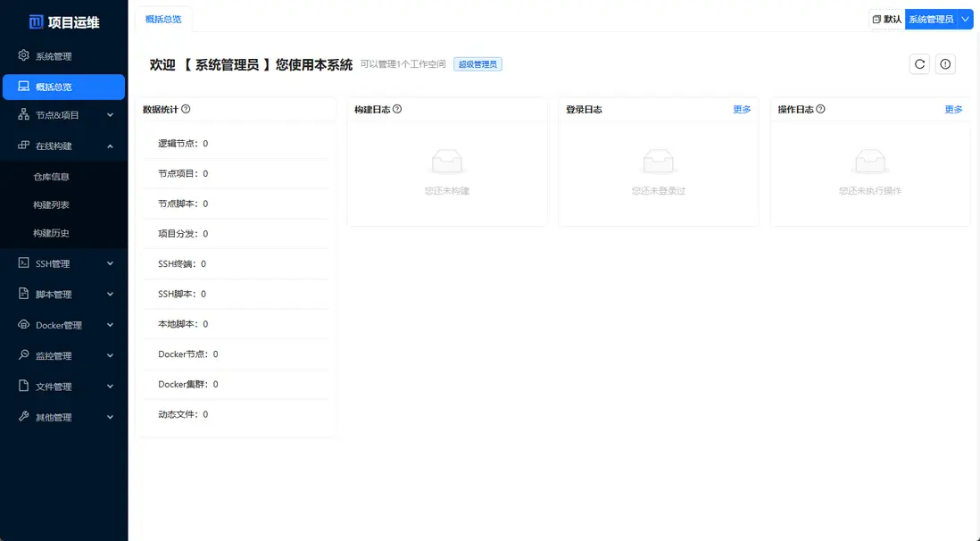Viewport: 980px width, 541px height.
Task: Click the Docker管理 cloud icon
Action: (24, 325)
